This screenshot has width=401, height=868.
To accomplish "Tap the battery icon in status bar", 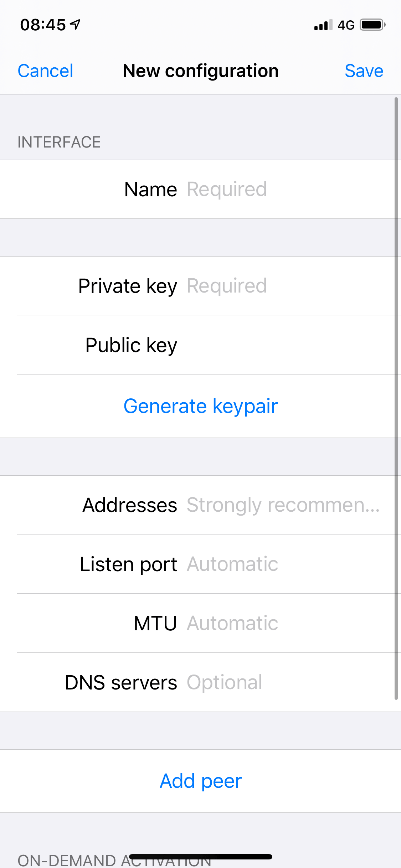I will (372, 25).
